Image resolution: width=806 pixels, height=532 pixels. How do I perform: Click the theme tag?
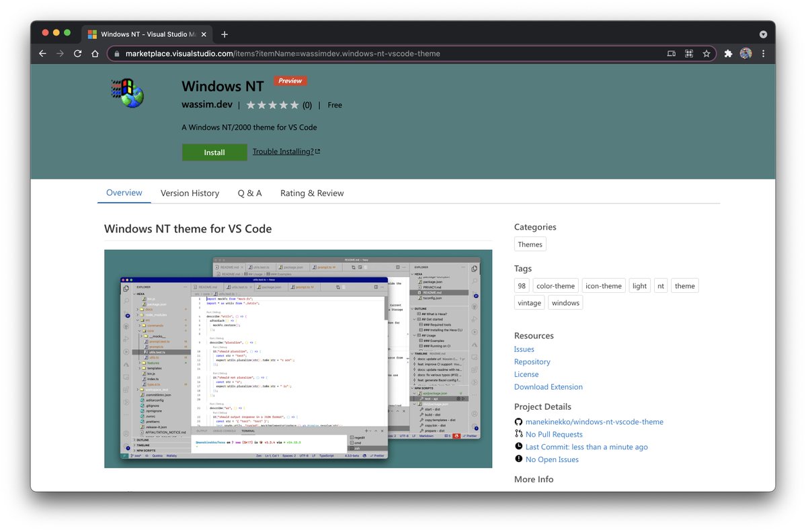click(685, 286)
